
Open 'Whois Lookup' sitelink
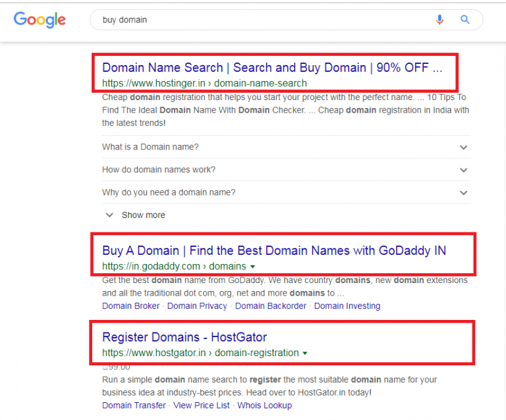tap(265, 406)
